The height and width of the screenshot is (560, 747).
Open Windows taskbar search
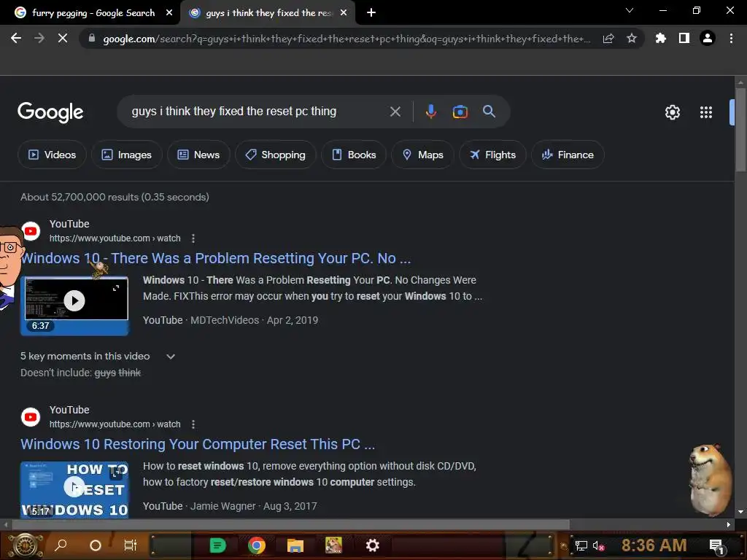point(61,545)
